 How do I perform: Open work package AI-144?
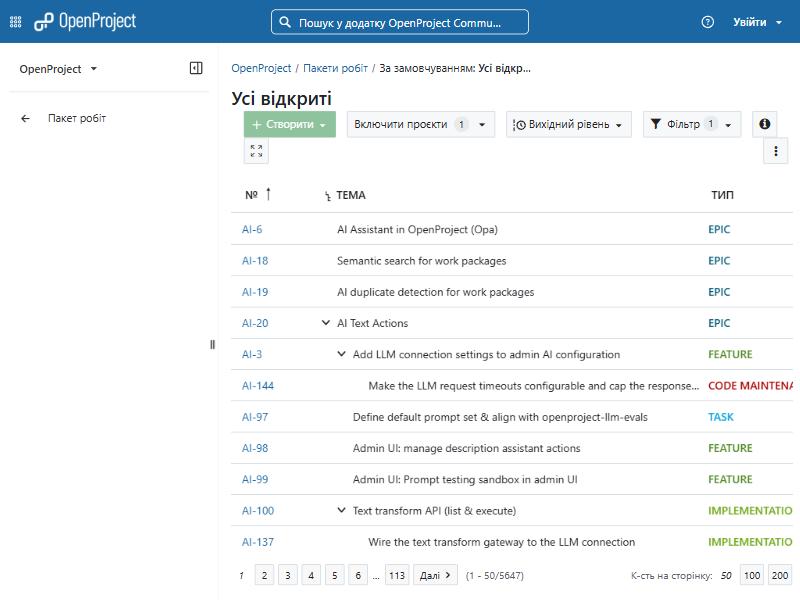tap(258, 386)
